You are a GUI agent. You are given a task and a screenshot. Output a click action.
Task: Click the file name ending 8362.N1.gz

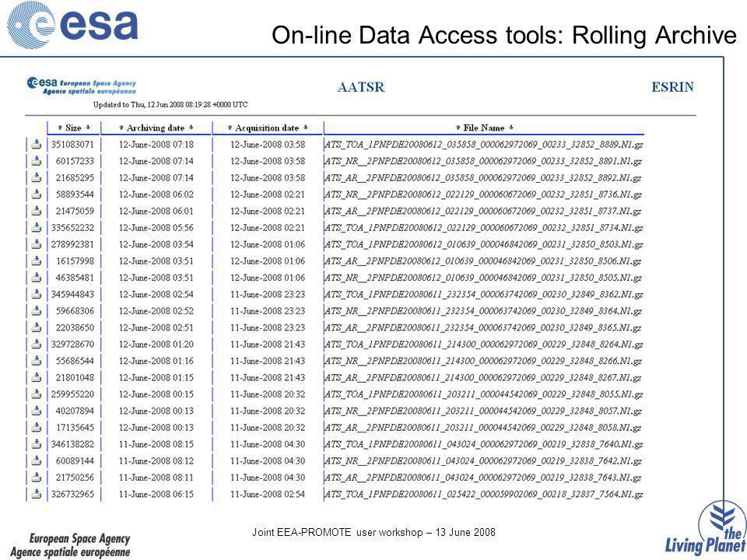483,294
